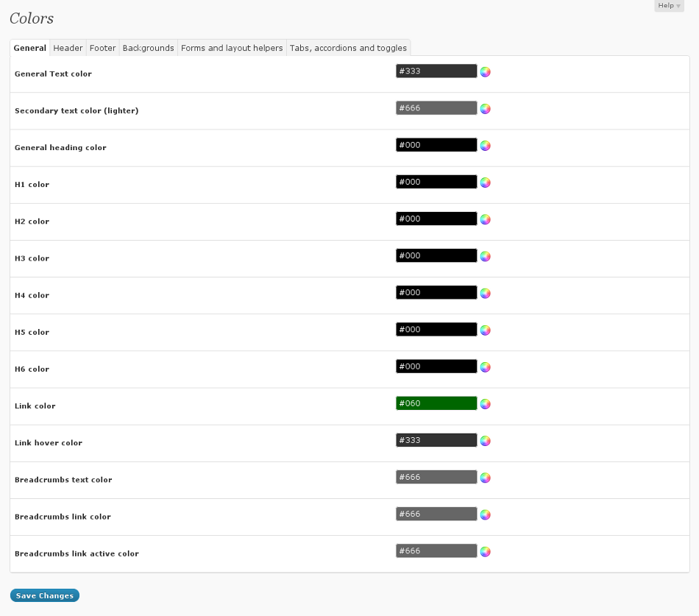Screen dimensions: 699x616
Task: Click the Breadcrumbs link color hex field
Action: (x=436, y=514)
